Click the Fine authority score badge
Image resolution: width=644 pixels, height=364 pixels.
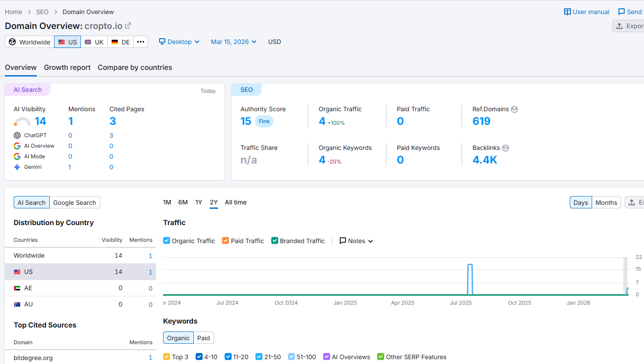click(x=264, y=121)
